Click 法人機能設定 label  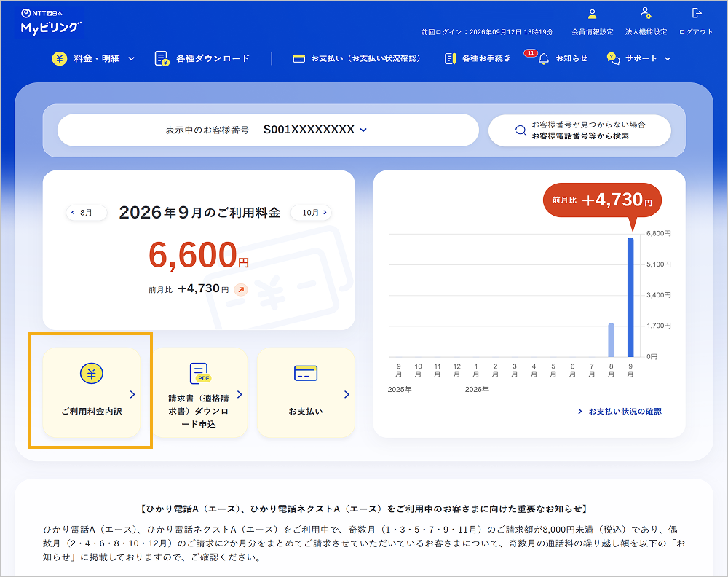646,32
